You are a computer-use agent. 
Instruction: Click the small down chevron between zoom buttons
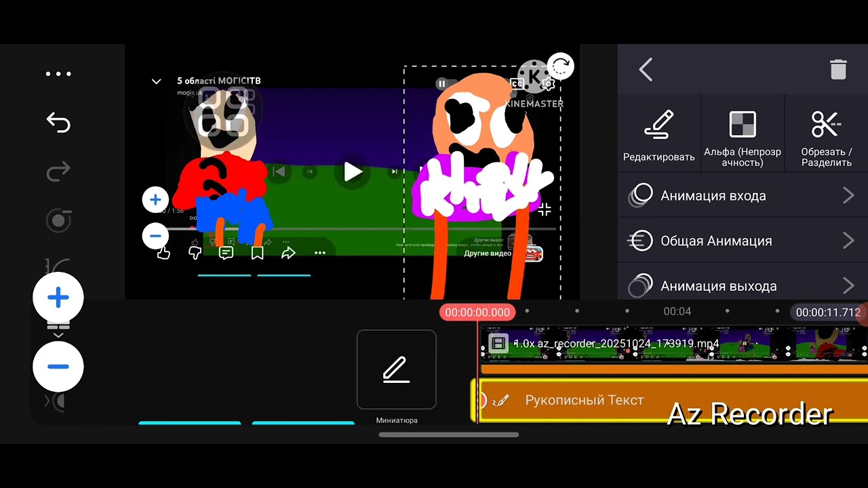(x=58, y=335)
